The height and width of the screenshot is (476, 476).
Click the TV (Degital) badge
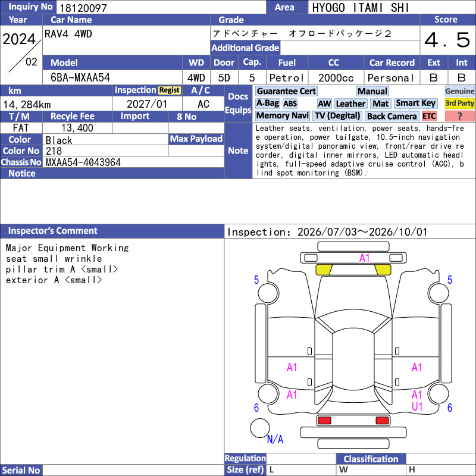point(337,116)
